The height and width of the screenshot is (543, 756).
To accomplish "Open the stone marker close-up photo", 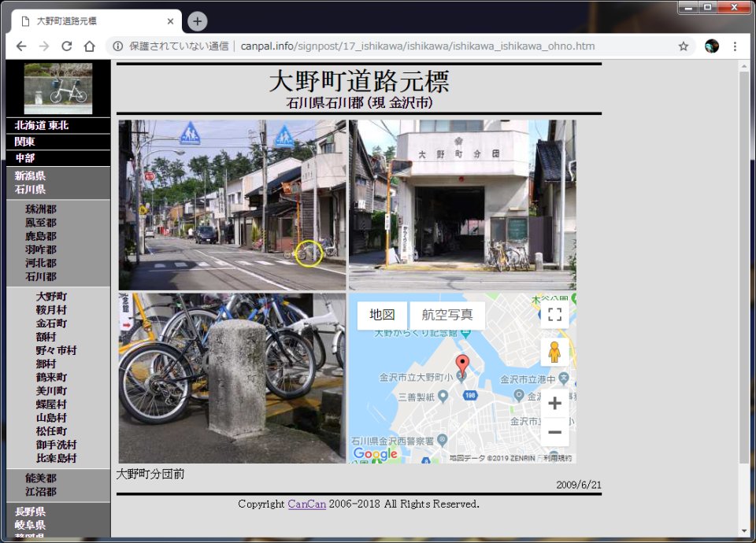I will pyautogui.click(x=232, y=379).
